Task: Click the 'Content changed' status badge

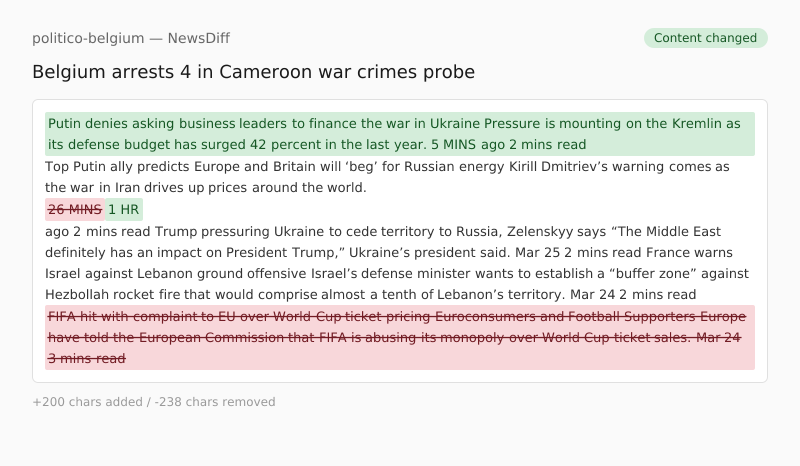Action: coord(705,38)
